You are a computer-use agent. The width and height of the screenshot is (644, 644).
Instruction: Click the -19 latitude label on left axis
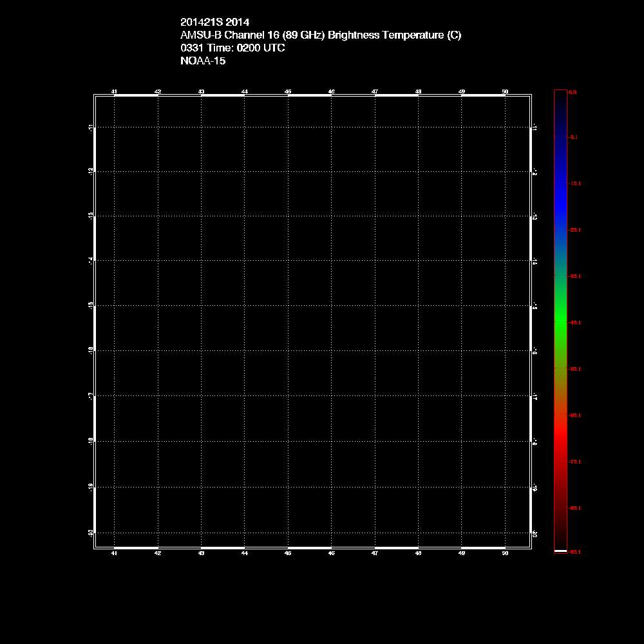91,486
